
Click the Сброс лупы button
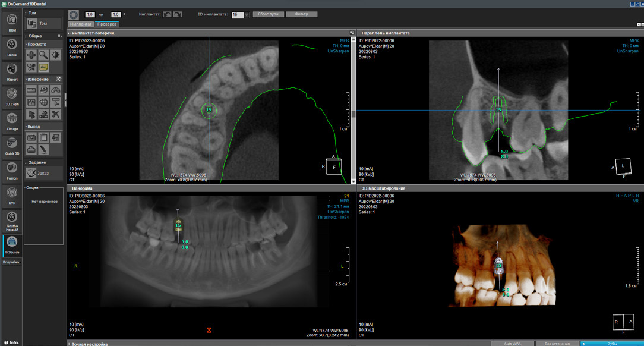(269, 14)
